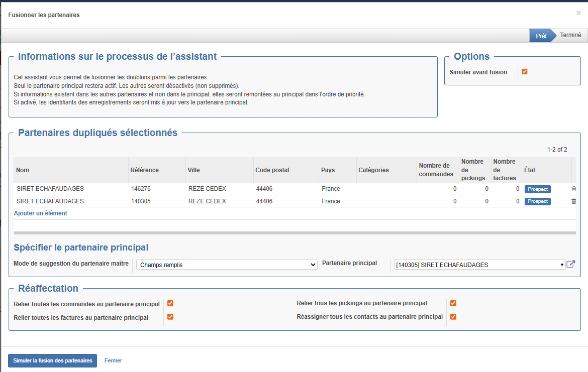Click Prospect badge for reference 146276
The height and width of the screenshot is (372, 588).
pos(537,189)
